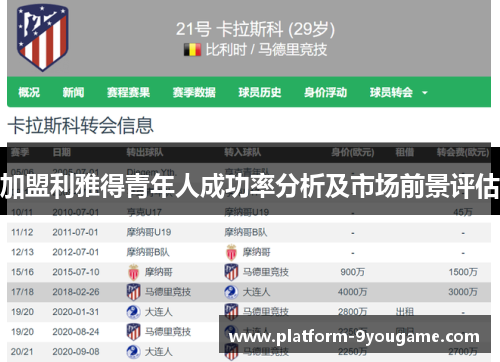Open the 概况 tab

tap(29, 92)
